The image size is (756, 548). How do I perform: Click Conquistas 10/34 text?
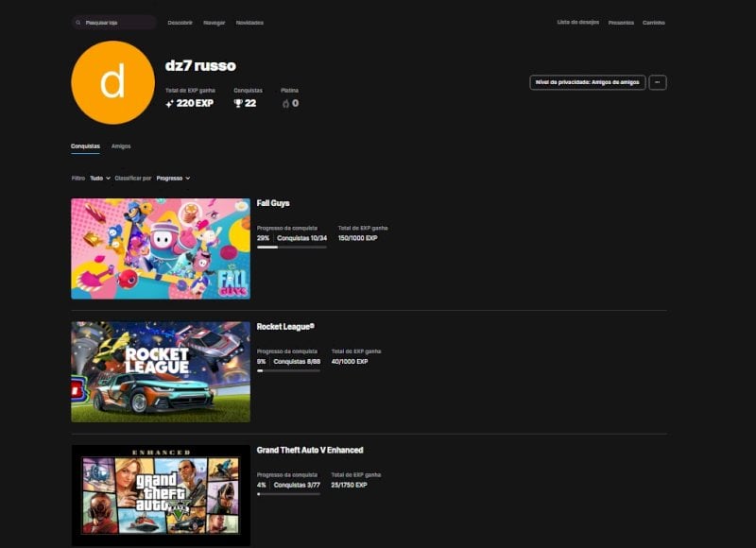(301, 238)
